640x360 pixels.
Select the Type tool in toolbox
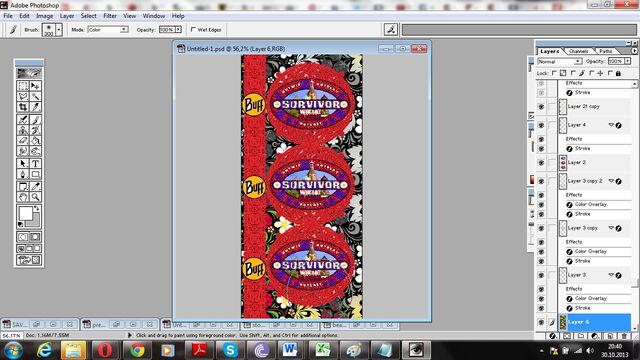36,164
